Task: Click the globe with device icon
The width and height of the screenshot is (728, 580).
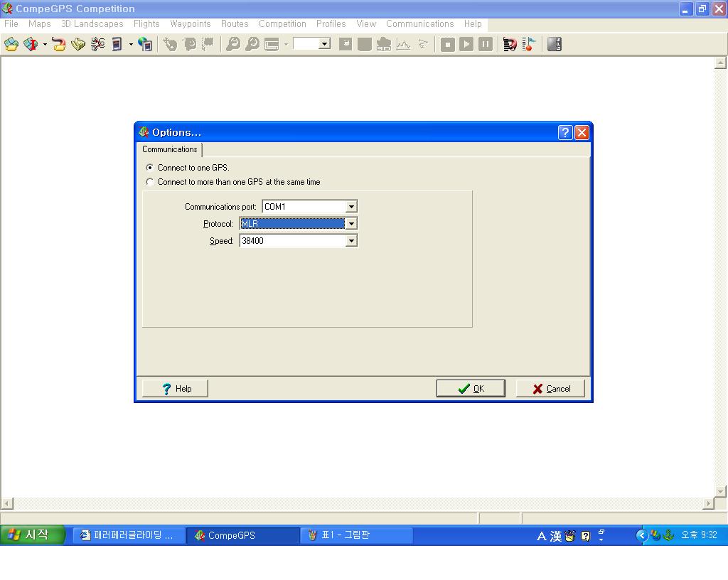Action: pos(145,44)
